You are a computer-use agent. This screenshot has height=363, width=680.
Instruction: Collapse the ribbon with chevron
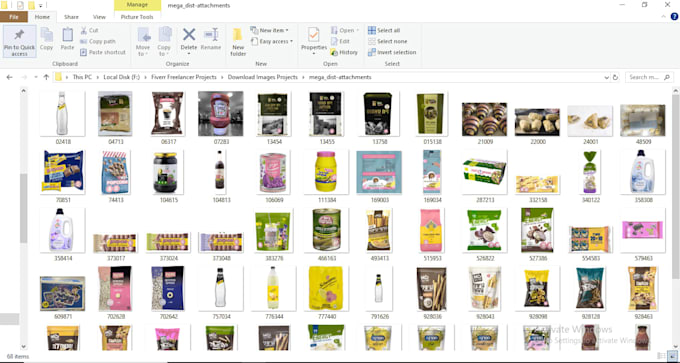[x=664, y=17]
